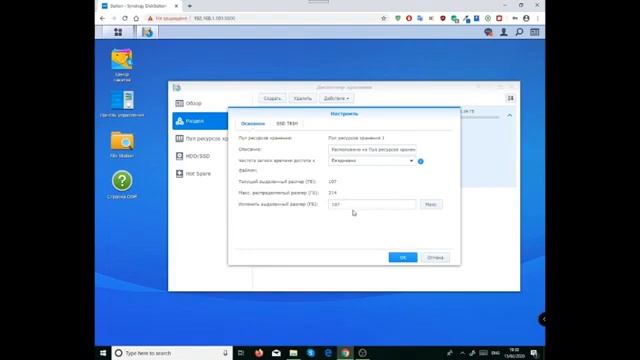Click the Storage Manager icon in DSM taskbar
The image size is (640, 360).
(x=147, y=32)
